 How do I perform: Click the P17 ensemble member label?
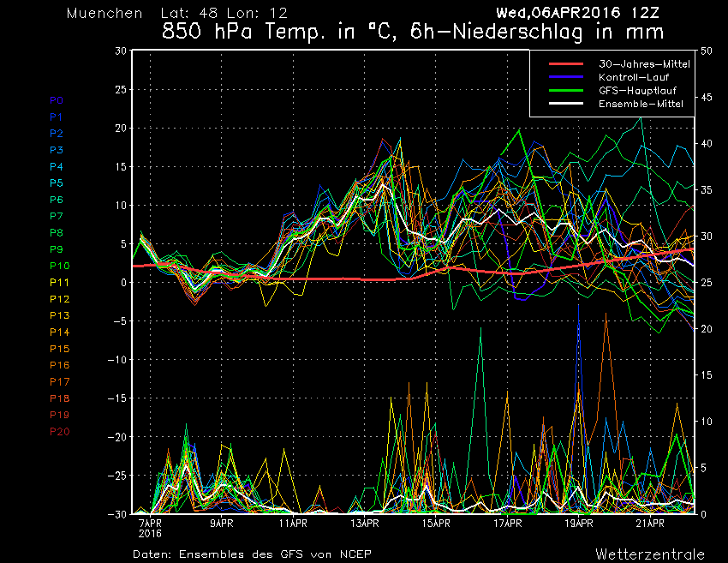(59, 382)
